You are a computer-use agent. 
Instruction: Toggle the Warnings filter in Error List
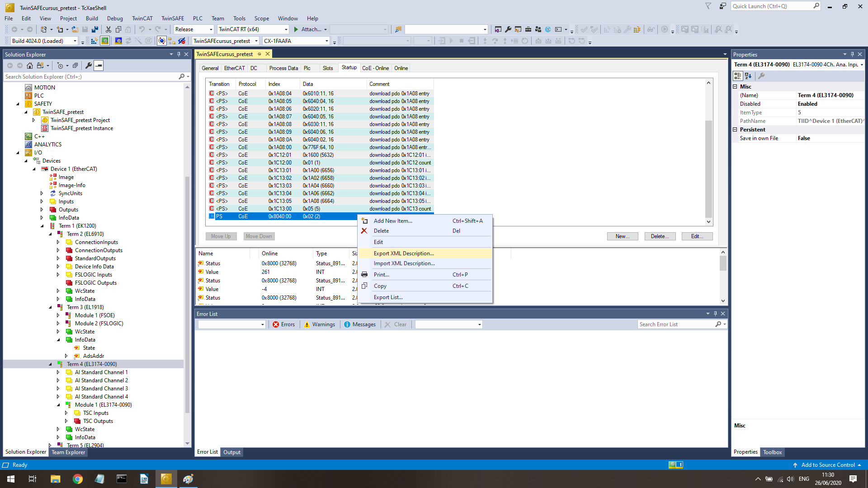coord(320,324)
